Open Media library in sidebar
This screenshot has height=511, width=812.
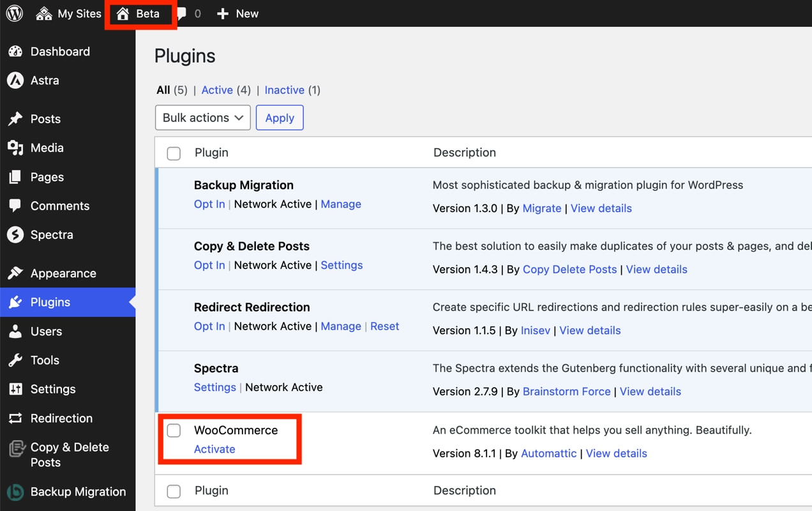(x=47, y=148)
